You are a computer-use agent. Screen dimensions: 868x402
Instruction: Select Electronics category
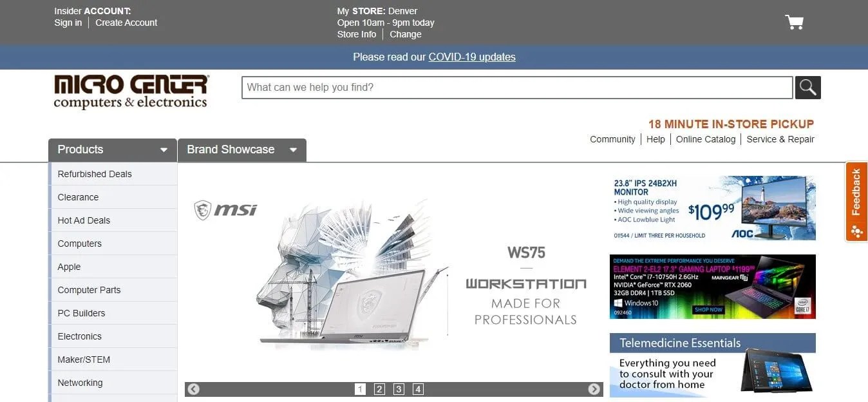click(x=113, y=336)
